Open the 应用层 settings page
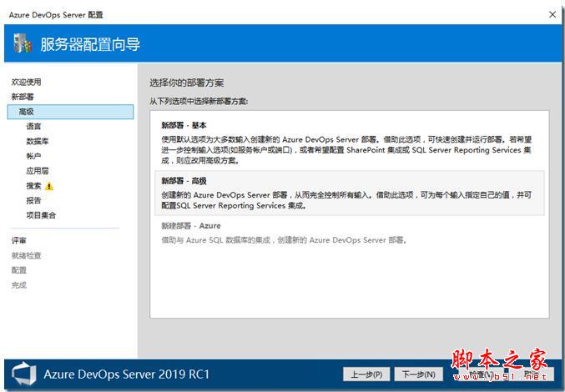565x392 pixels. [37, 171]
